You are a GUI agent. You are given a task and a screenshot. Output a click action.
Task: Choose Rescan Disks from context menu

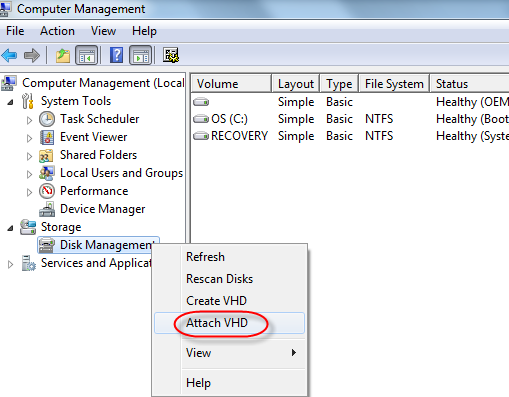(x=229, y=279)
